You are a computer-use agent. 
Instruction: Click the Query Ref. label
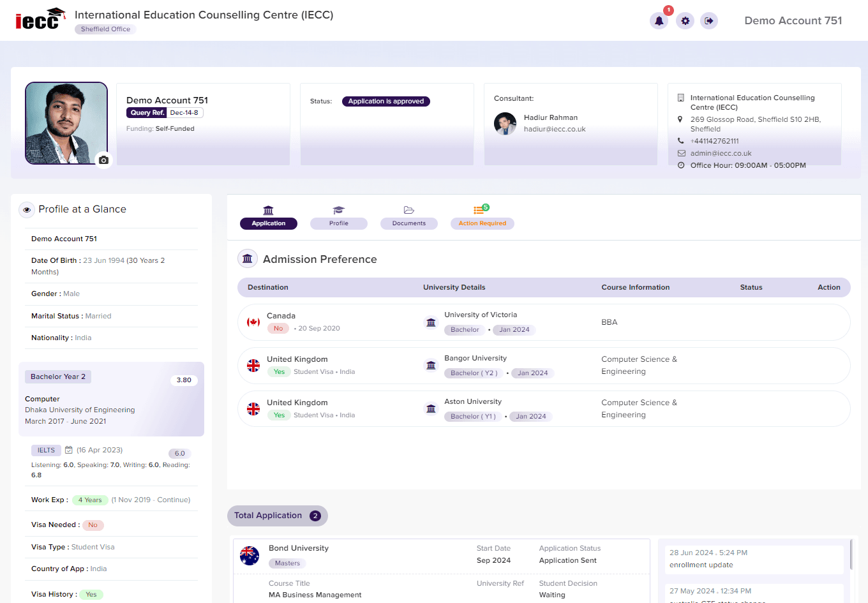(147, 113)
